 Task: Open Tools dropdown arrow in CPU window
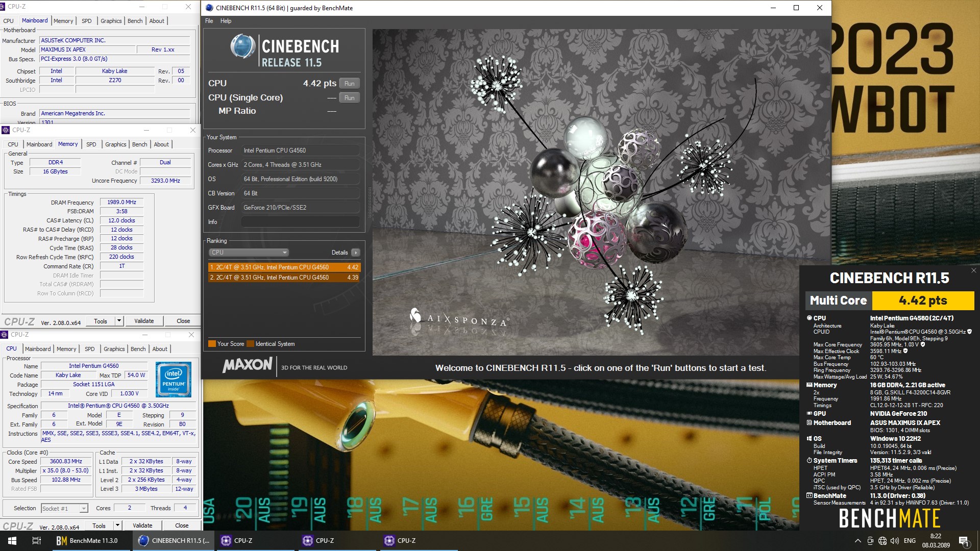(x=117, y=525)
